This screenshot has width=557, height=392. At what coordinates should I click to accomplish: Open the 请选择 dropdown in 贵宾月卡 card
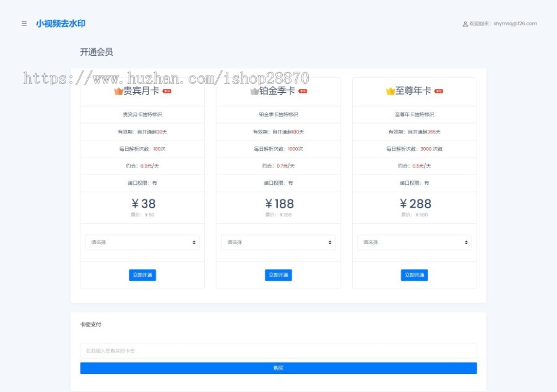[x=142, y=242]
